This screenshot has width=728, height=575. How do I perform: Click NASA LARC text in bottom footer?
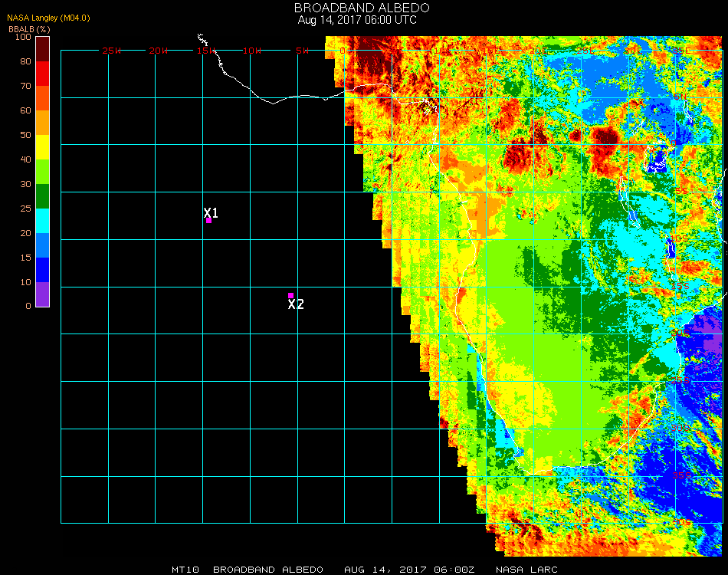(526, 570)
